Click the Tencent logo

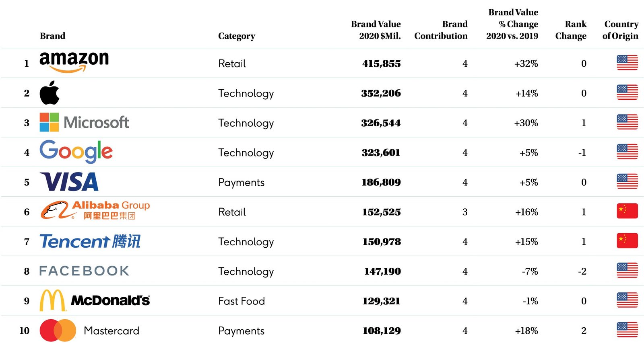click(90, 241)
